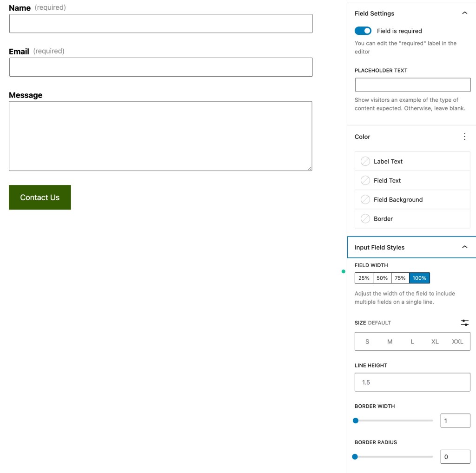Image resolution: width=476 pixels, height=473 pixels.
Task: Toggle off Field is required switch
Action: click(x=363, y=31)
